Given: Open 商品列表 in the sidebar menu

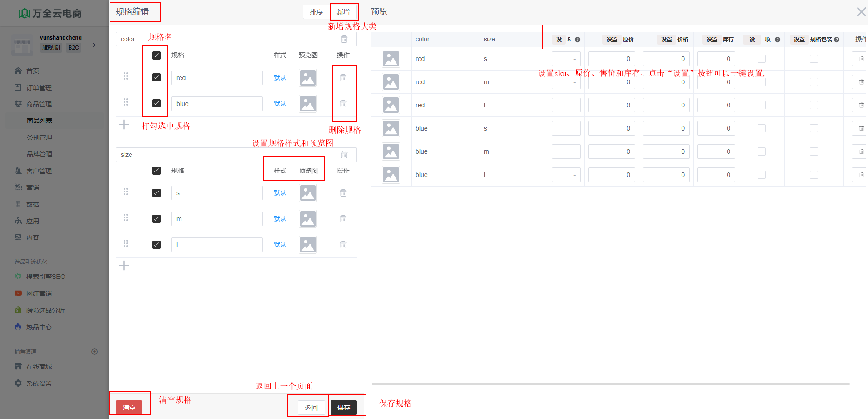Looking at the screenshot, I should click(40, 121).
